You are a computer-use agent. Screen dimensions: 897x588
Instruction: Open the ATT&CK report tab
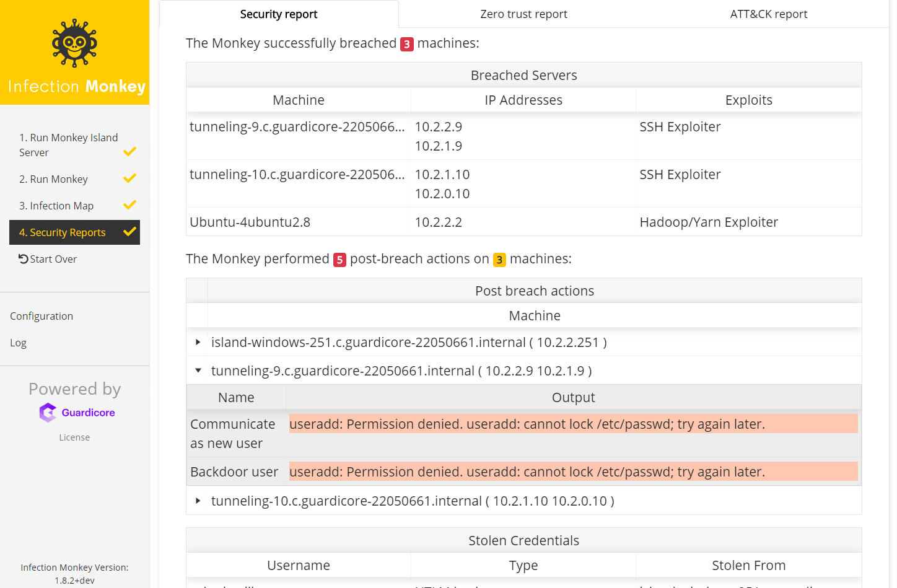coord(768,14)
